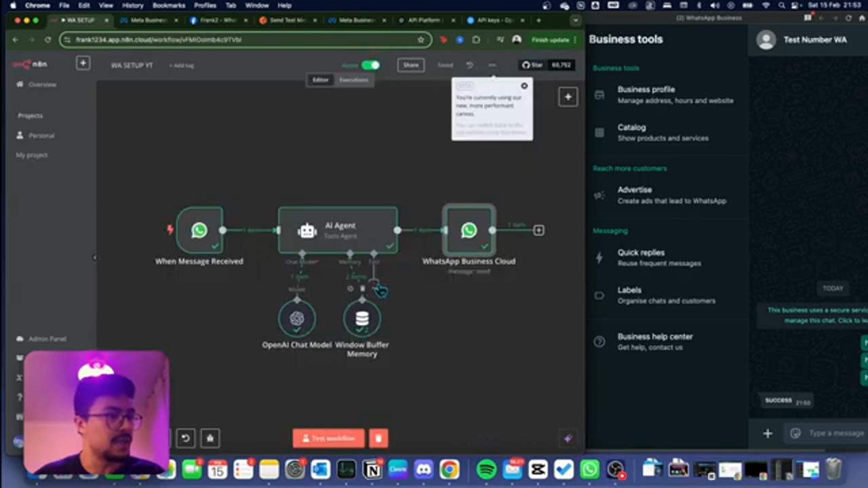
Task: Open Overview in the n8n sidebar
Action: (42, 85)
